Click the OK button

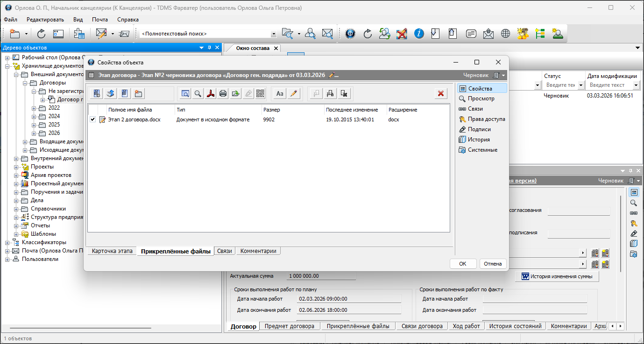(x=463, y=264)
